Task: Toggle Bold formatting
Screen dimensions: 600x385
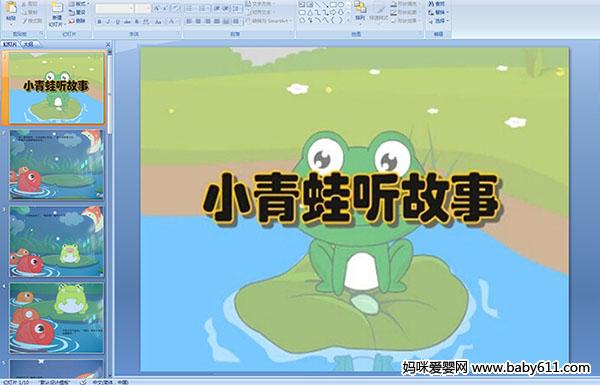Action: tap(99, 22)
